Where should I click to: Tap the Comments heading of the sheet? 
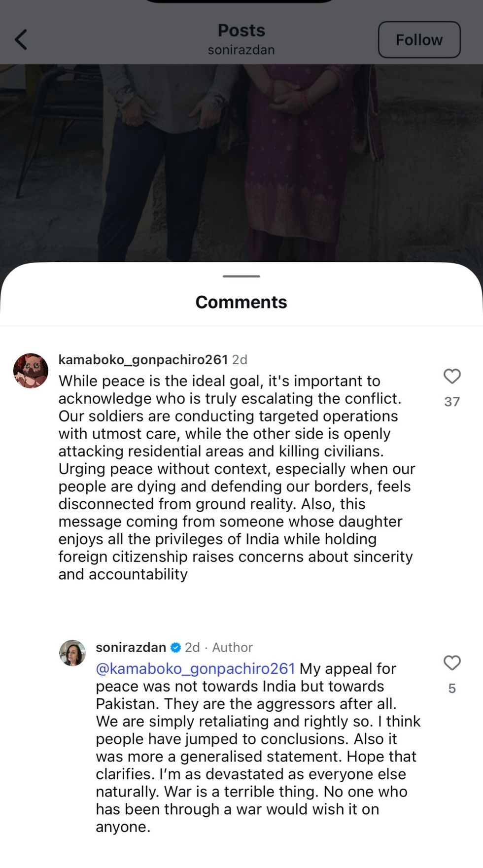(241, 302)
